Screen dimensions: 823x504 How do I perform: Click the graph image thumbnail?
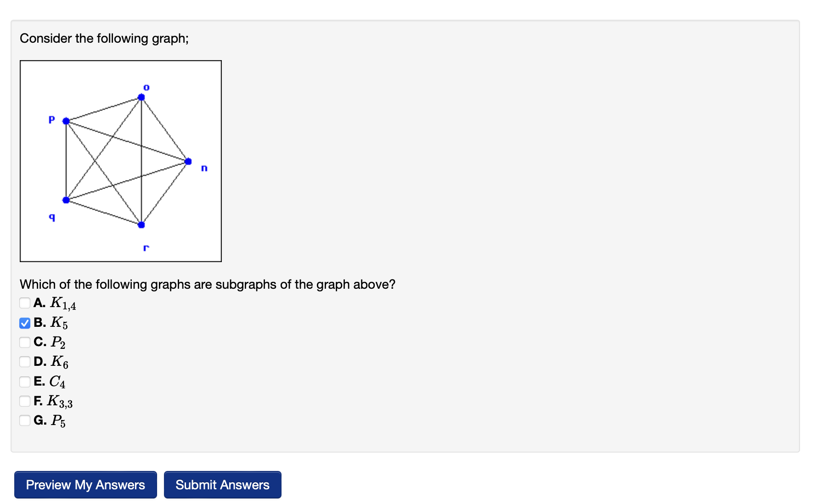click(x=121, y=161)
